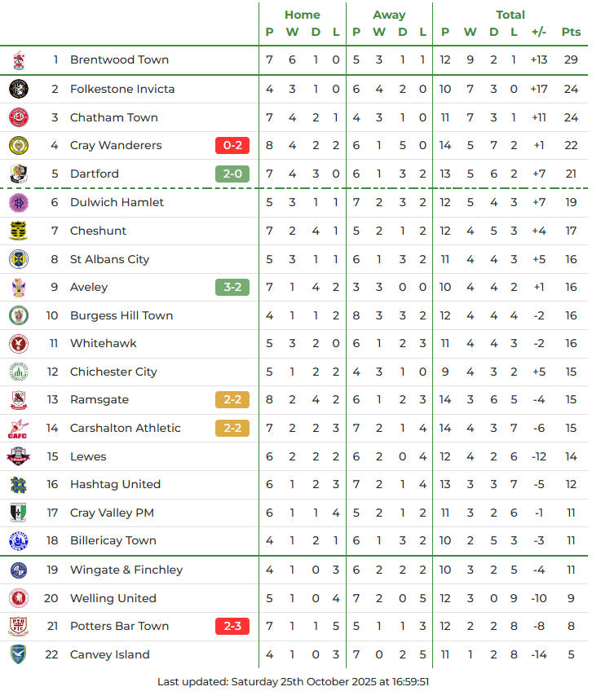Click the Chatham Town crest icon
601x700 pixels.
coord(19,117)
